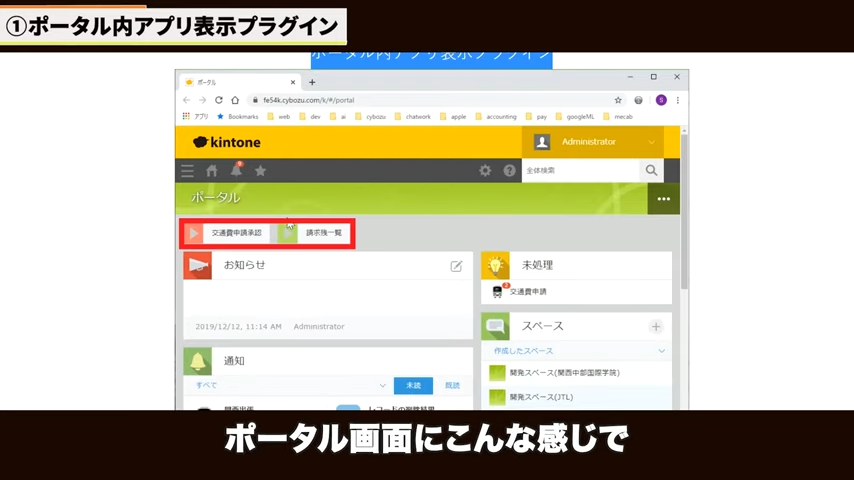Click the search magnifier button
This screenshot has width=854, height=480.
[651, 171]
